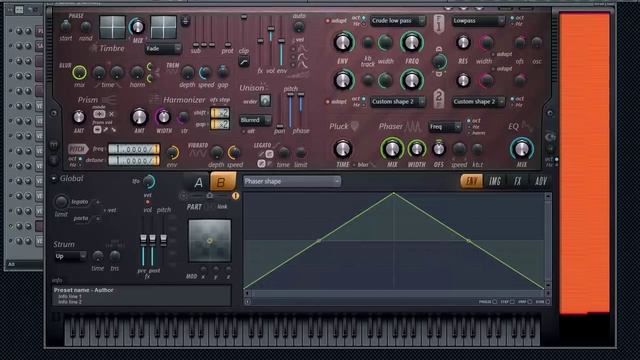Collapse the Global section arrow
This screenshot has height=360, width=640.
[54, 179]
